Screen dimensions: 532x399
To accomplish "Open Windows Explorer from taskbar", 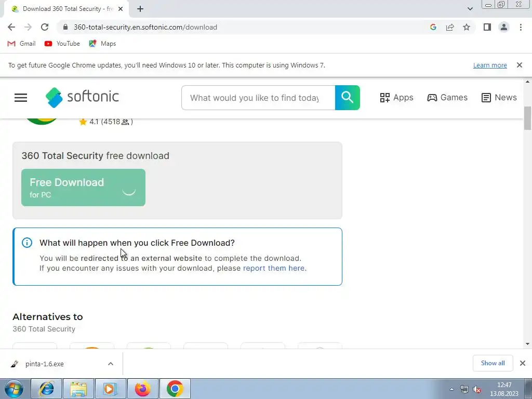I will click(x=78, y=389).
